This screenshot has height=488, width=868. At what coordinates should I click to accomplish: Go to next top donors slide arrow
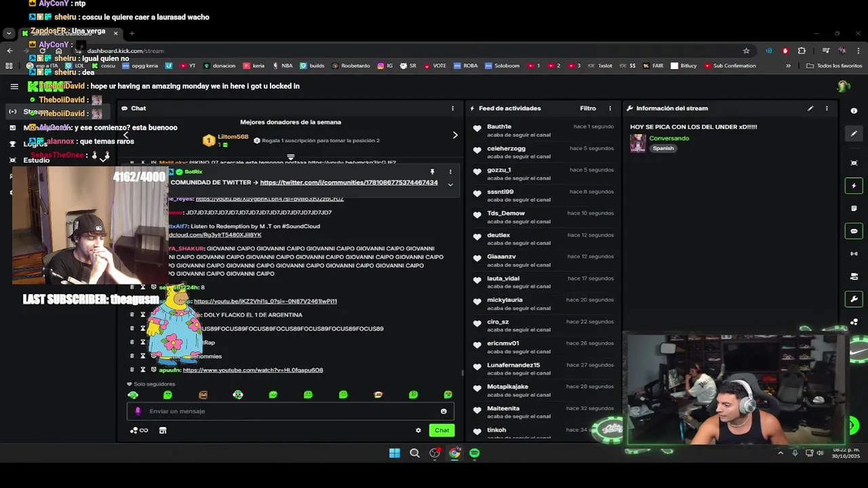455,135
